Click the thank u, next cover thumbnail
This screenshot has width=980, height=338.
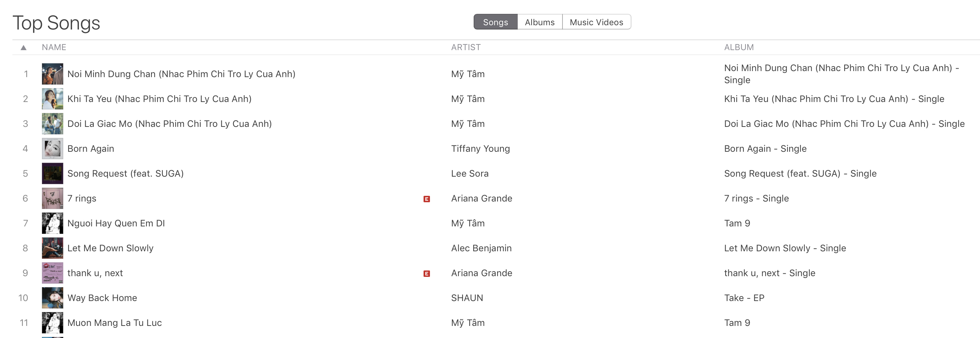53,273
